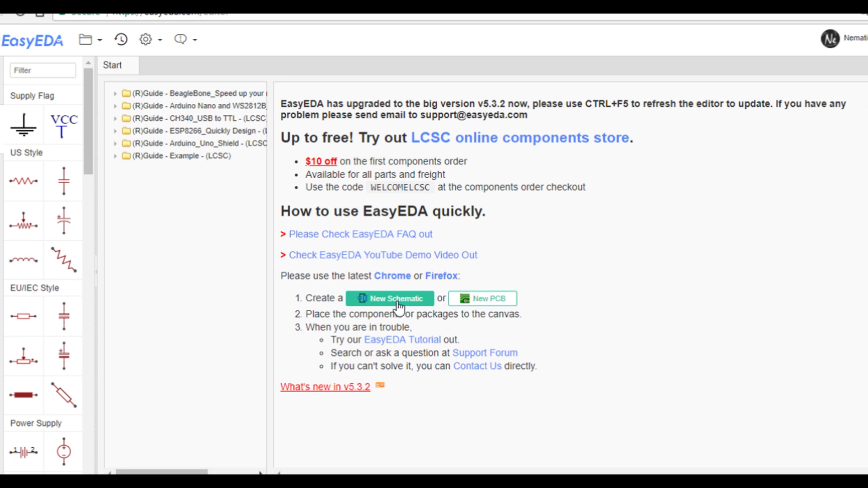Open the EasyEDA Tutorial link
The height and width of the screenshot is (488, 868).
click(x=402, y=340)
